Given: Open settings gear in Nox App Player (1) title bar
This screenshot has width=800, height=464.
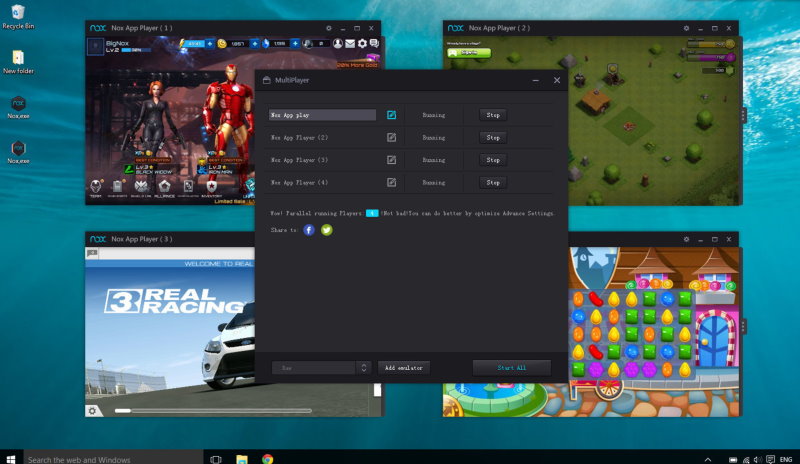Looking at the screenshot, I should click(329, 28).
